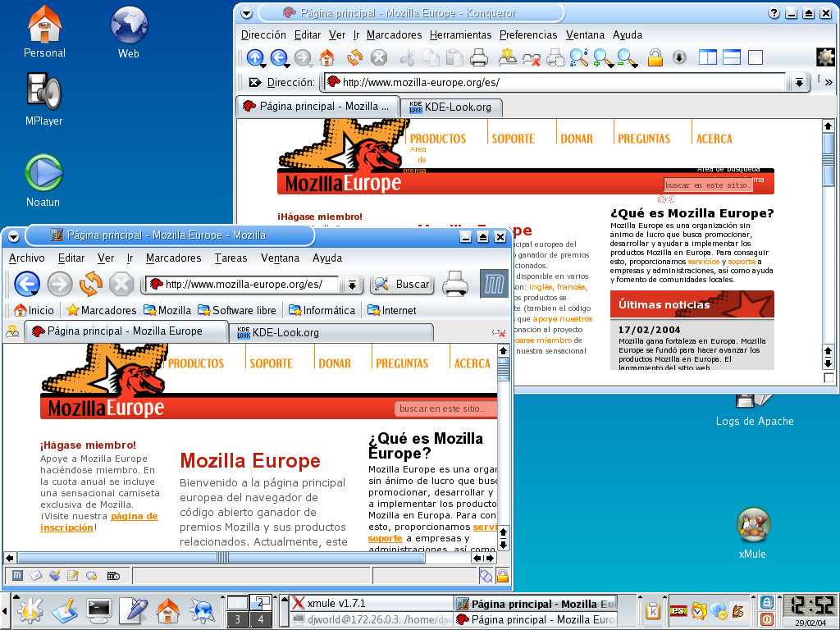The width and height of the screenshot is (840, 630).
Task: Activate xmule v1.7.1 taskbar entry
Action: click(372, 603)
